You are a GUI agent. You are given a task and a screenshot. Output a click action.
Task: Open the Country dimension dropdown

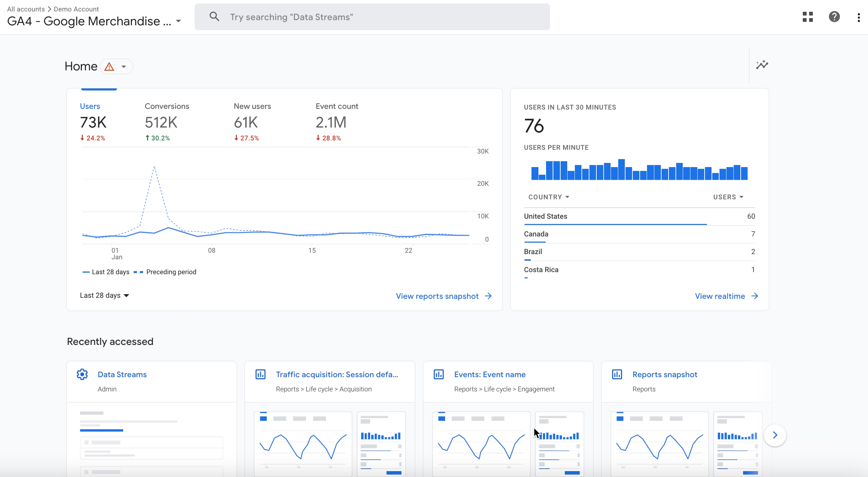pyautogui.click(x=549, y=197)
